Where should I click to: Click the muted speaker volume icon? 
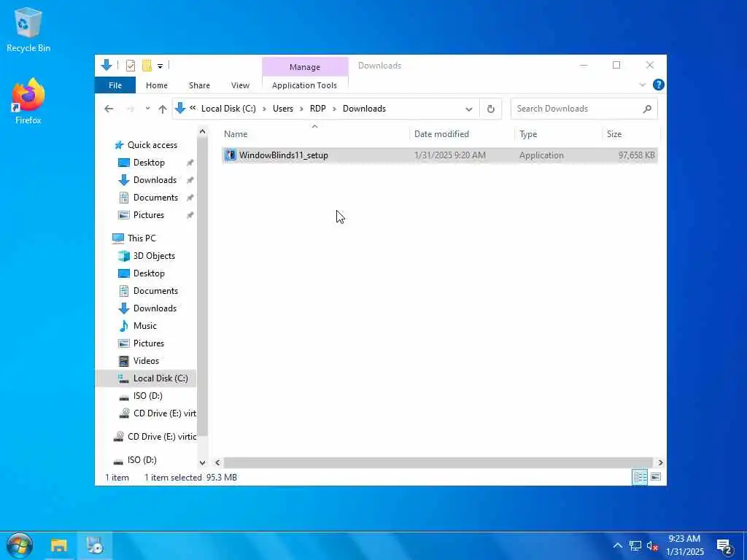point(652,545)
